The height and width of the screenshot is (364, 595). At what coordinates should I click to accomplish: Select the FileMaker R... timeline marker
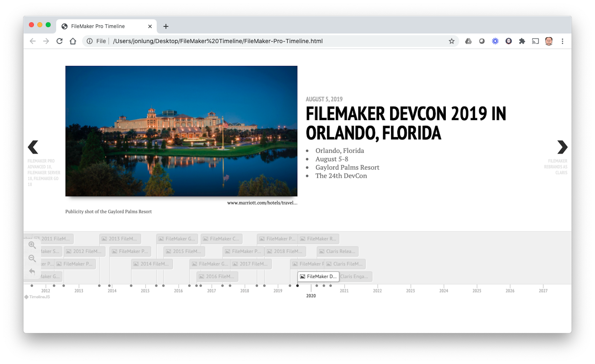pos(319,239)
